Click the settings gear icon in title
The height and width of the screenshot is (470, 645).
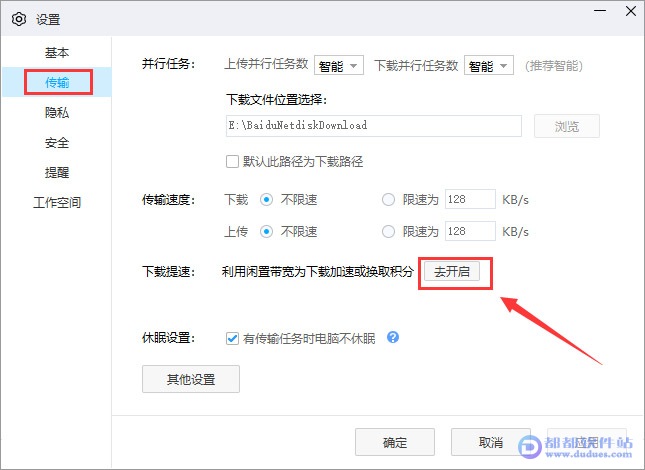19,19
